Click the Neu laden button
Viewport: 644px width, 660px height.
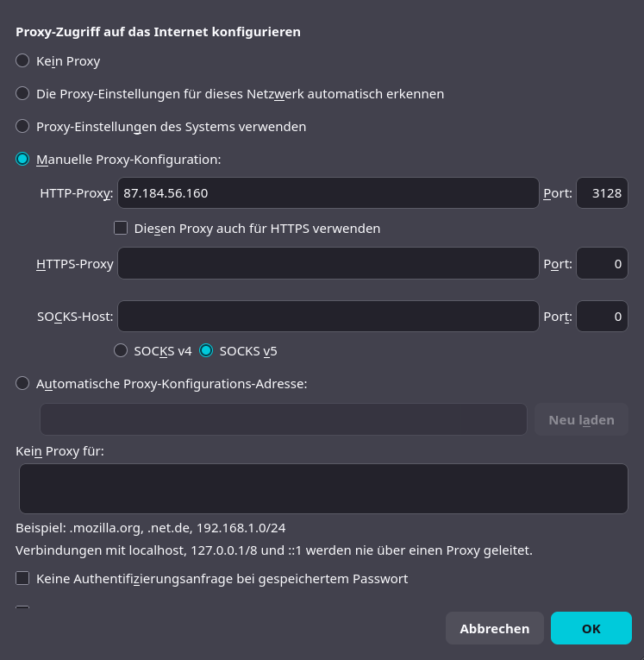[581, 419]
